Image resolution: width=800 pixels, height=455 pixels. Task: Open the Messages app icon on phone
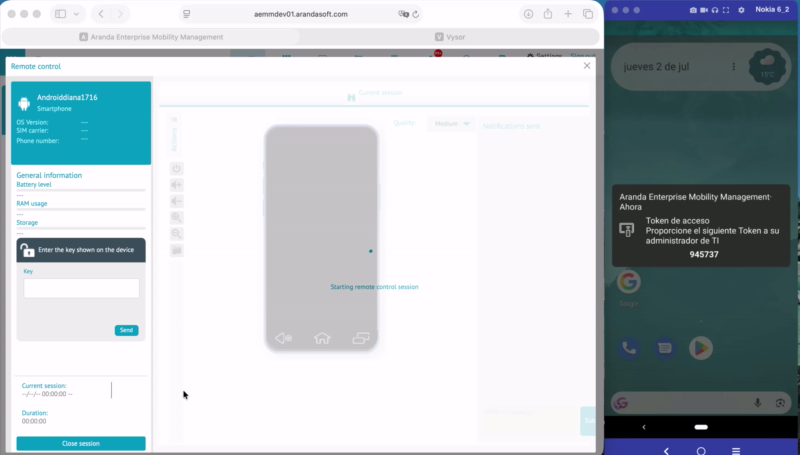point(665,348)
